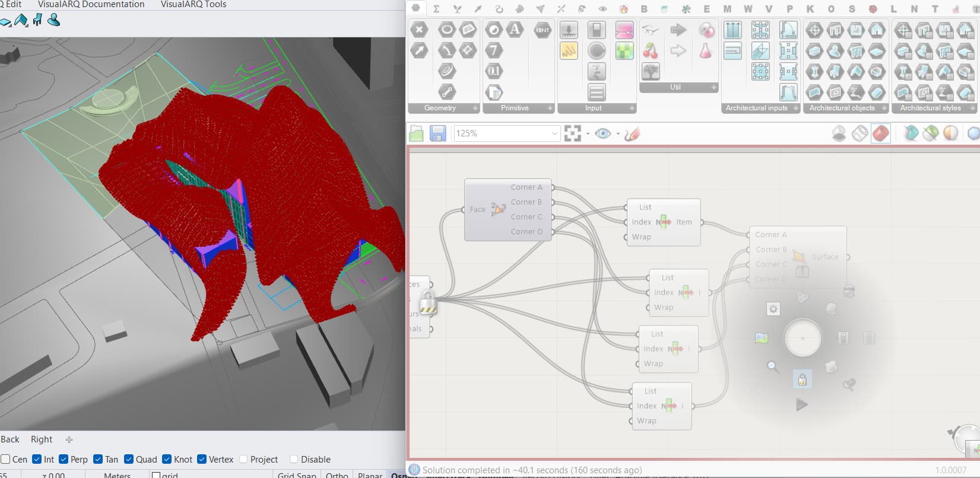The image size is (980, 478).
Task: Expand the Architectural styles panel
Action: (x=972, y=108)
